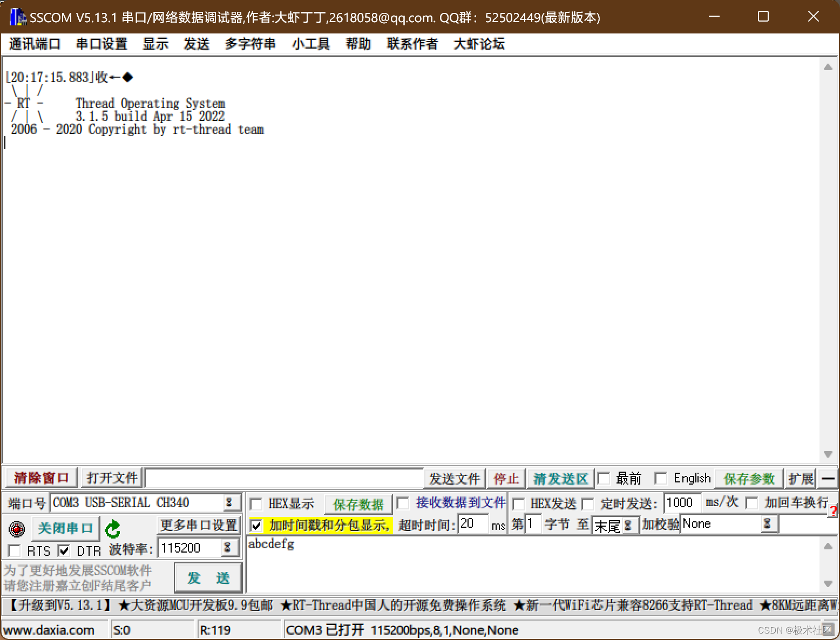Click the 保存参数 button
The width and height of the screenshot is (840, 640).
749,479
